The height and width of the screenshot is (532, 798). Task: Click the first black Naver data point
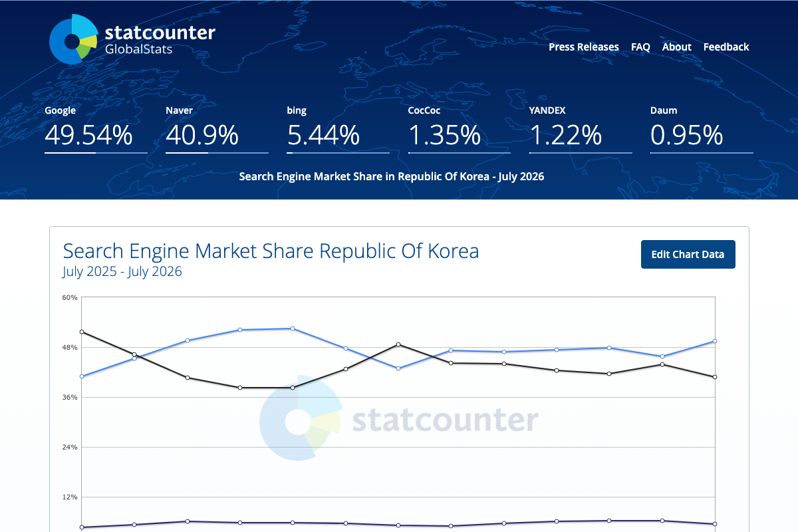82,332
